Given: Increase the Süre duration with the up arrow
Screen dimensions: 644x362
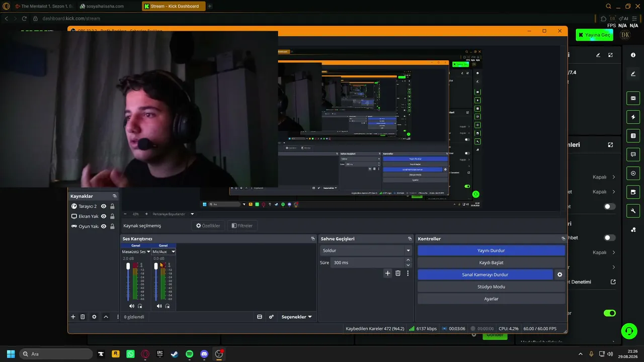Looking at the screenshot, I should point(408,260).
